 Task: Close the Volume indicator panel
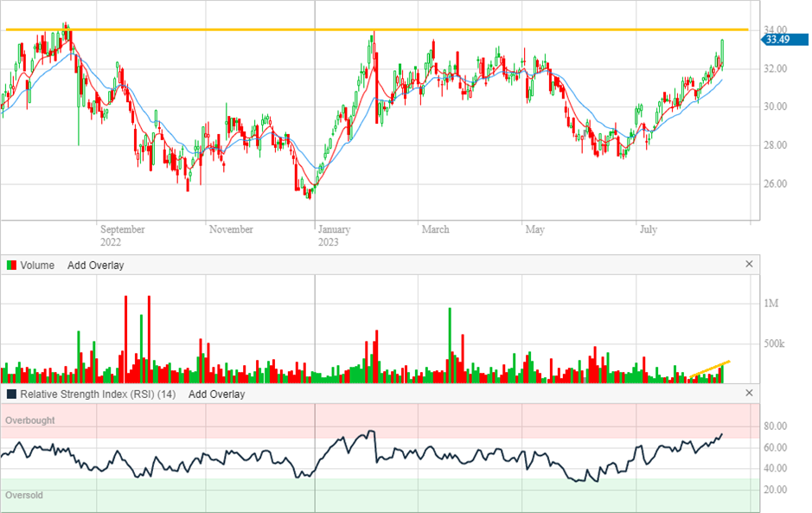click(749, 265)
